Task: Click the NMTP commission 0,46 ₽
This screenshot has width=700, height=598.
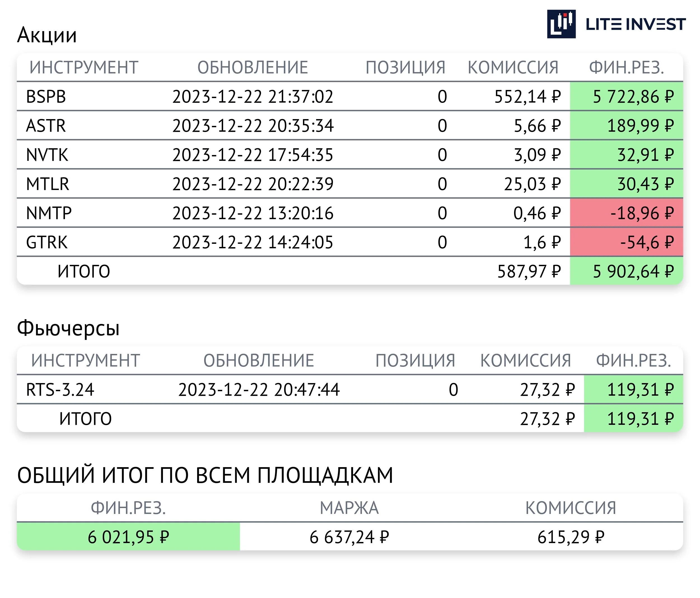Action: (537, 213)
